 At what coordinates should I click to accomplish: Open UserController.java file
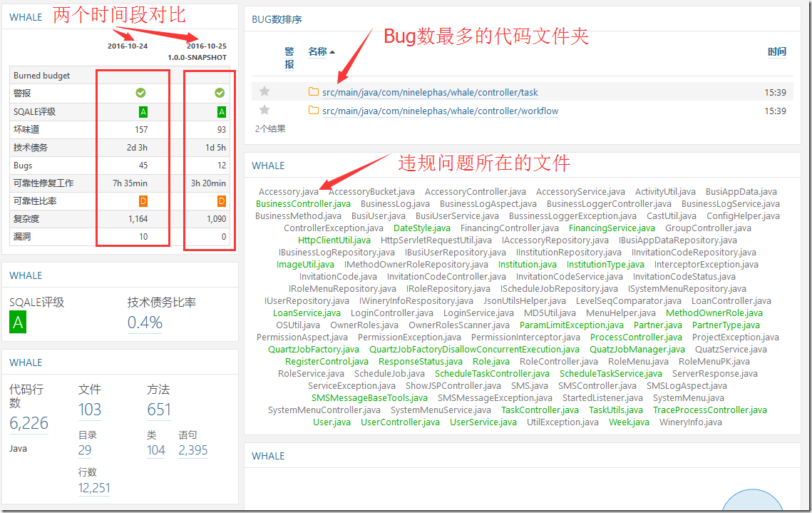[400, 422]
